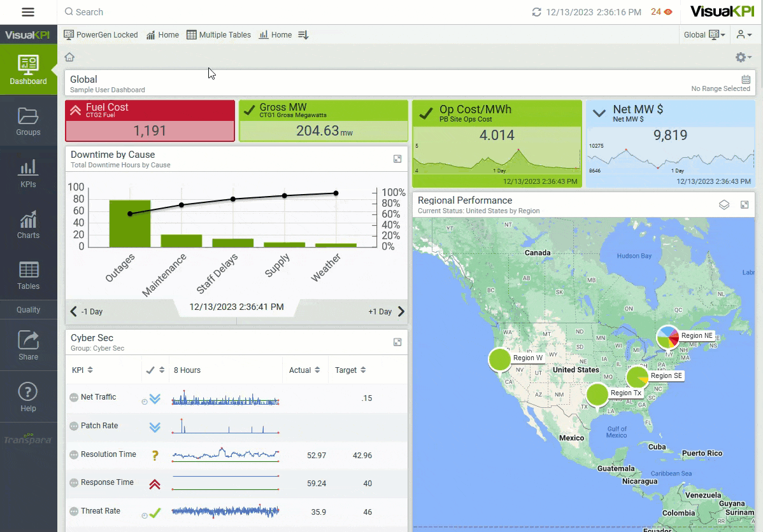Image resolution: width=763 pixels, height=532 pixels.
Task: Click the Fuel Cost KPI tile
Action: pyautogui.click(x=150, y=121)
